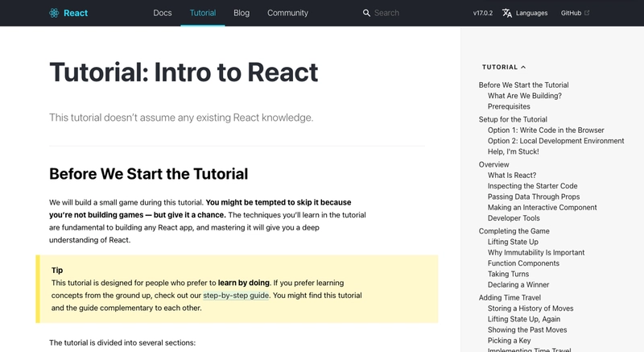Jump to What Are We Building?

click(525, 96)
